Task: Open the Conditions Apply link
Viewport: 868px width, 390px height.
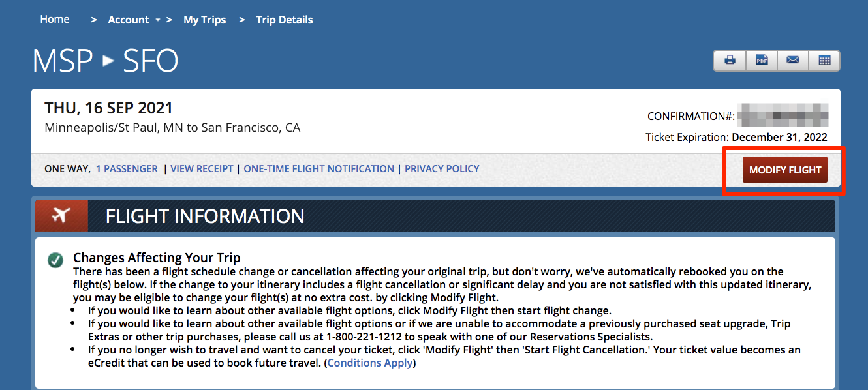Action: point(370,363)
